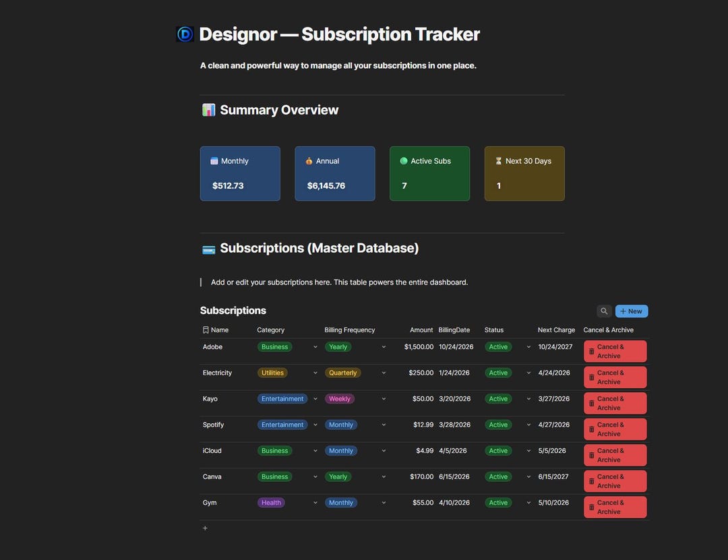The image size is (728, 560).
Task: Open Spotify billing frequency dropdown chevron
Action: point(384,425)
